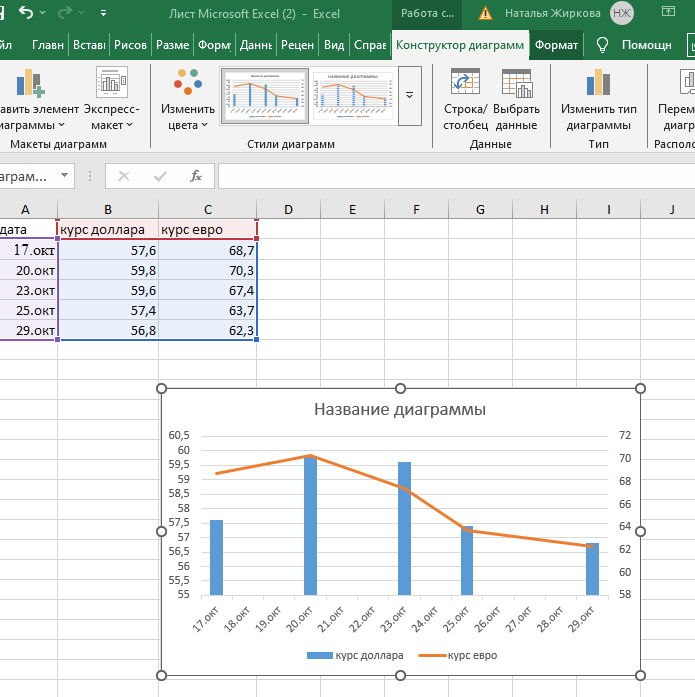Switch to the Формат ribbon tab

(555, 45)
